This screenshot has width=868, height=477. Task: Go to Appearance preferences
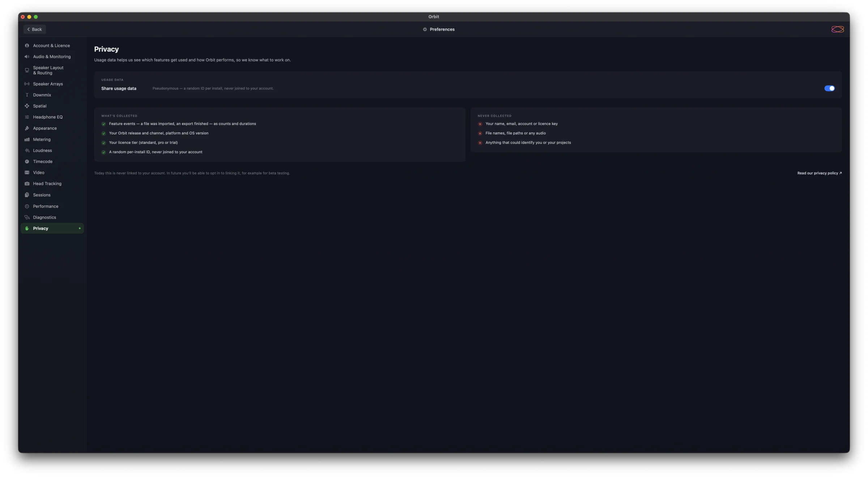(x=52, y=128)
